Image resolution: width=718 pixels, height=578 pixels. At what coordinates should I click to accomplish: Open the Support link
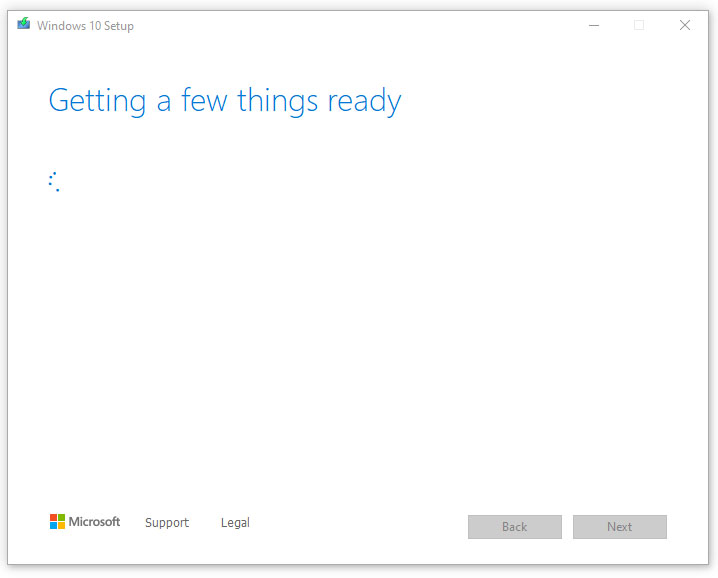click(167, 523)
